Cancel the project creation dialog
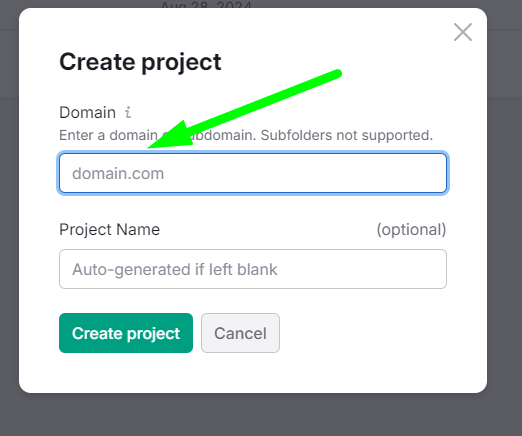Image resolution: width=522 pixels, height=436 pixels. 240,333
